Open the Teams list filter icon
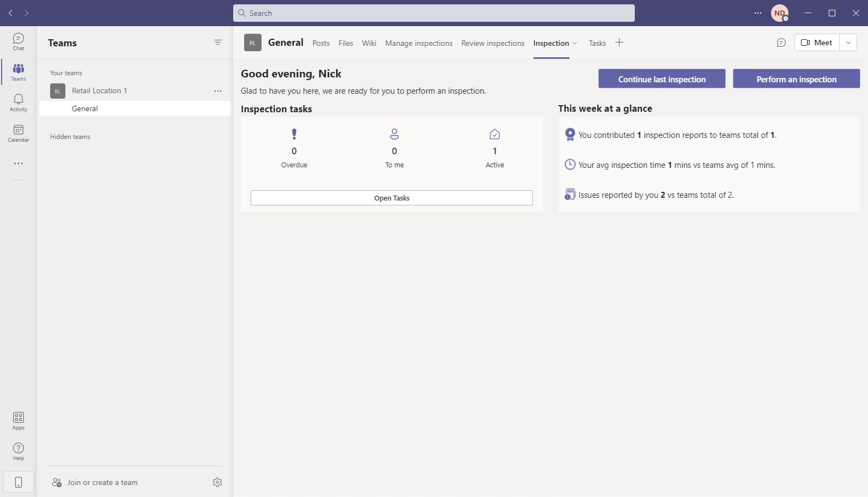 coord(218,43)
